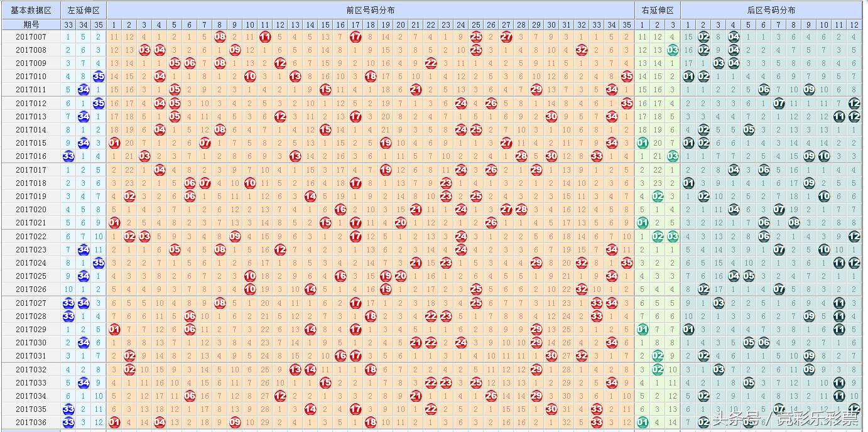
Task: Select red ball 35 in row 2017024
Action: pyautogui.click(x=627, y=263)
